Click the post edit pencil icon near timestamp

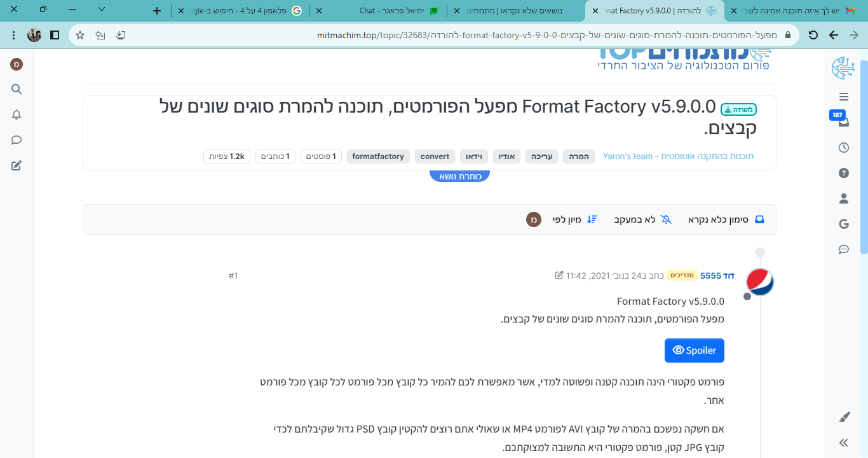pyautogui.click(x=559, y=275)
